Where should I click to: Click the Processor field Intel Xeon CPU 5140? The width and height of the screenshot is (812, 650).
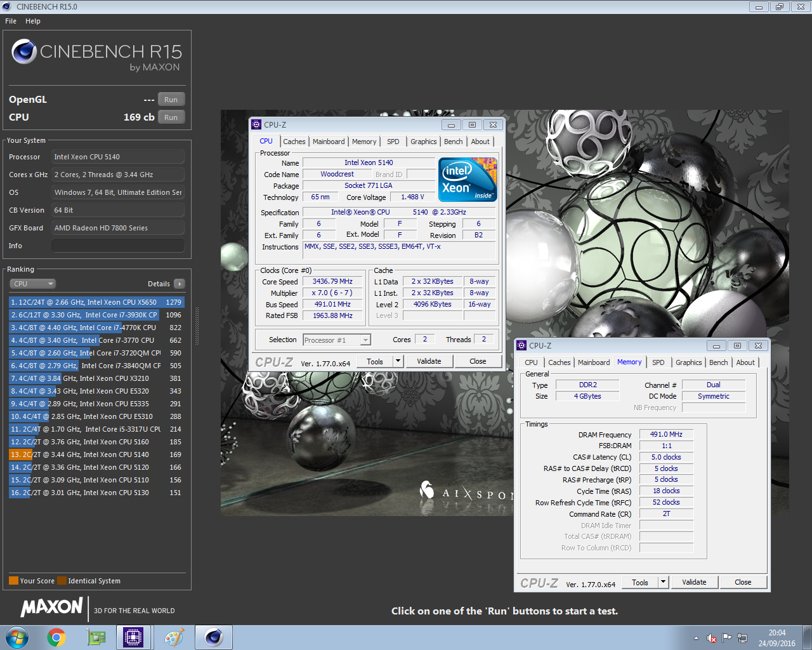[118, 157]
